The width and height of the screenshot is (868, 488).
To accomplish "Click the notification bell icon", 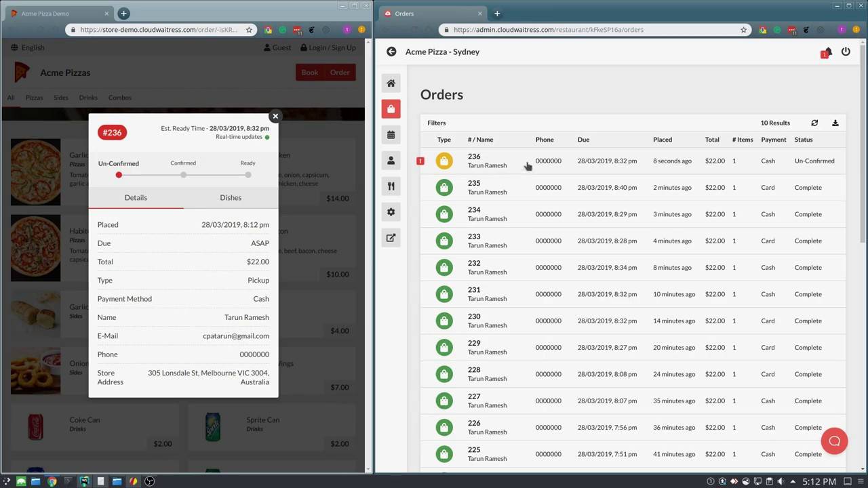I will 827,52.
